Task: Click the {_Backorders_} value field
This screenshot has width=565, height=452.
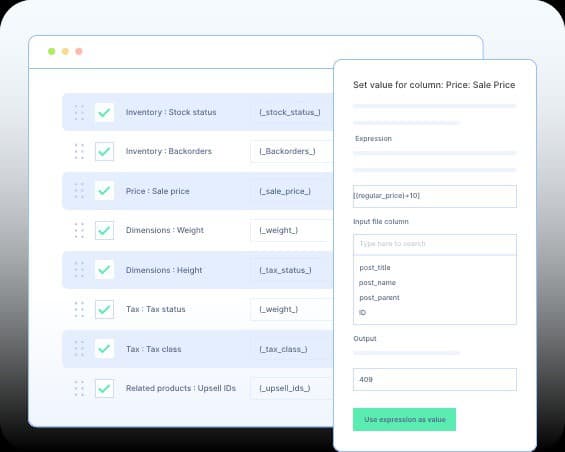Action: coord(292,151)
